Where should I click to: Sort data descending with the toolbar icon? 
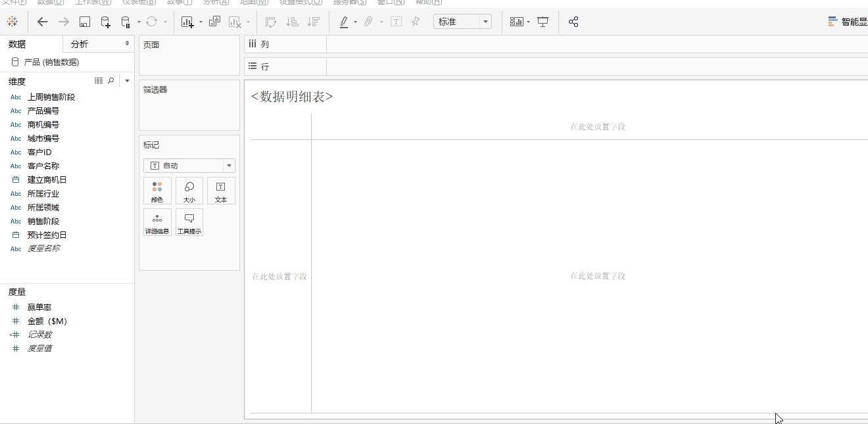[x=314, y=21]
